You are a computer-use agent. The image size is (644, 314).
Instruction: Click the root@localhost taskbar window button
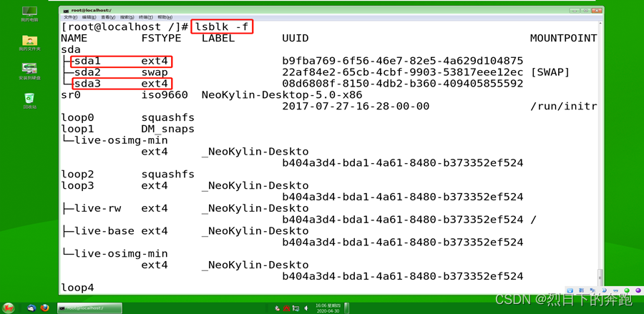tap(89, 308)
